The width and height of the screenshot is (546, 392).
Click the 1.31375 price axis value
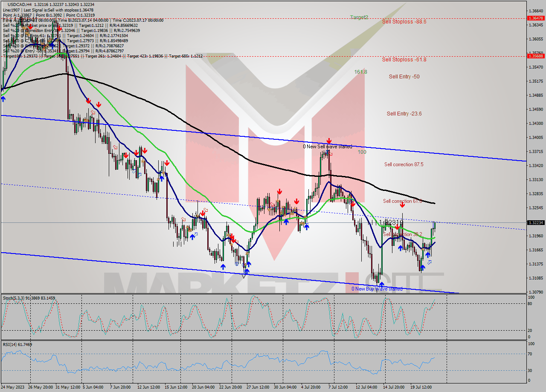tap(535, 264)
